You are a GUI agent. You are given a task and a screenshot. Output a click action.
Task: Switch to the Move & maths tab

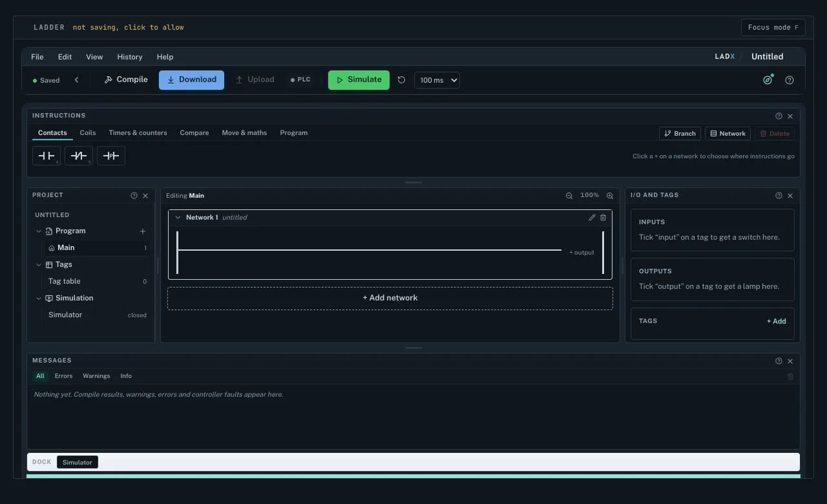[x=244, y=133]
